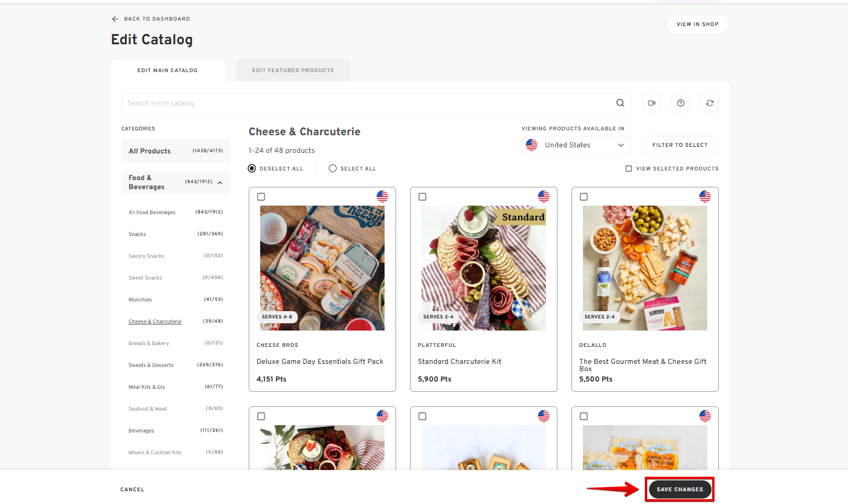Viewport: 848px width, 504px height.
Task: Switch to Edit Featured Products tab
Action: [x=293, y=70]
